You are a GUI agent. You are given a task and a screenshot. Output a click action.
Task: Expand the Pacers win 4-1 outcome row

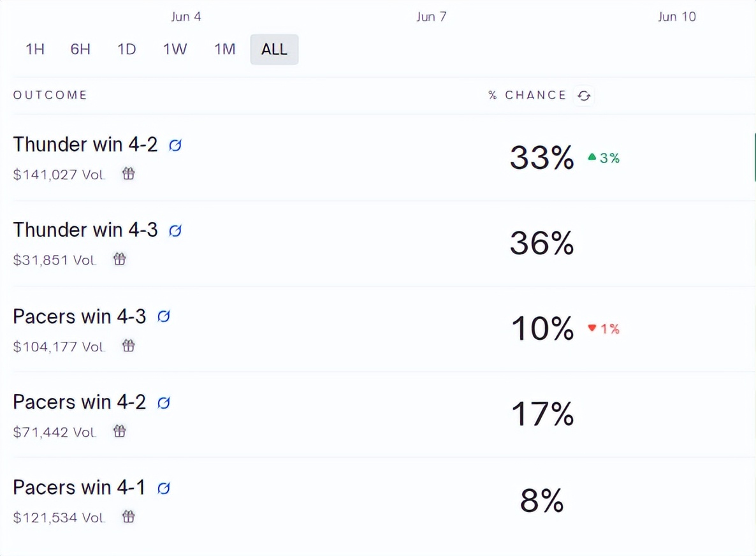tap(384, 501)
